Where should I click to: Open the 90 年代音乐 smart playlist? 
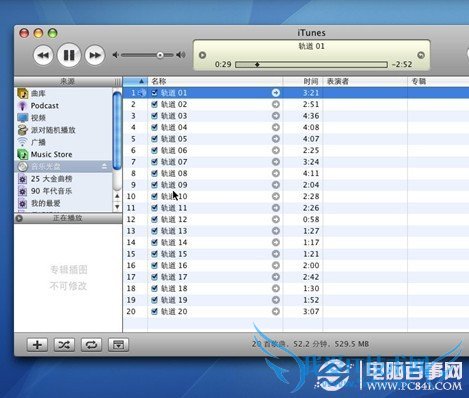64,191
